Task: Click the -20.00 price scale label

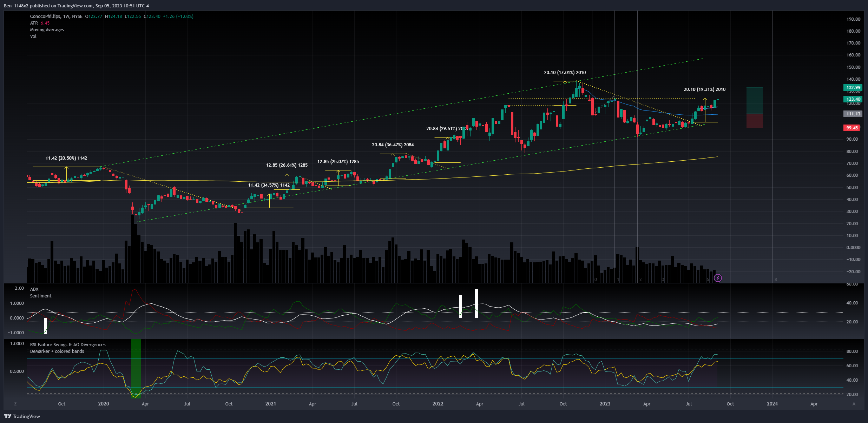Action: (853, 272)
